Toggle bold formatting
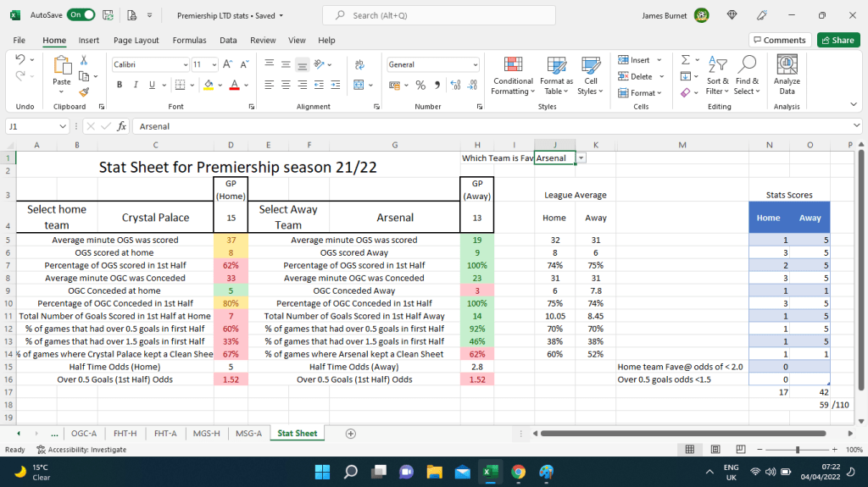 (x=120, y=85)
